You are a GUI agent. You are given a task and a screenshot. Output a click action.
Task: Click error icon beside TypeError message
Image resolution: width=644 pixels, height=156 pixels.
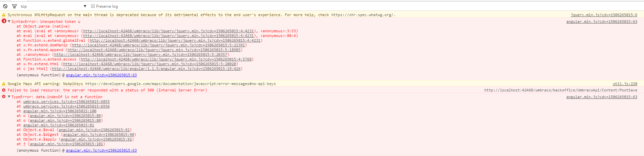pyautogui.click(x=4, y=96)
